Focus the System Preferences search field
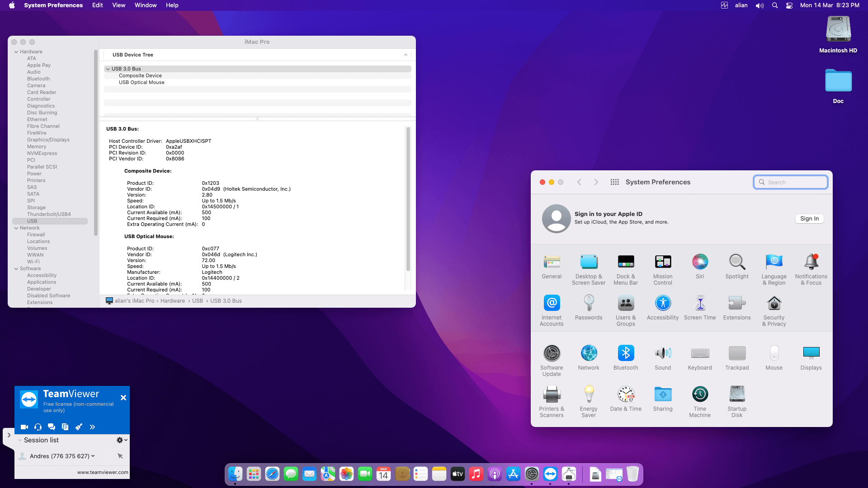Image resolution: width=868 pixels, height=488 pixels. coord(791,182)
